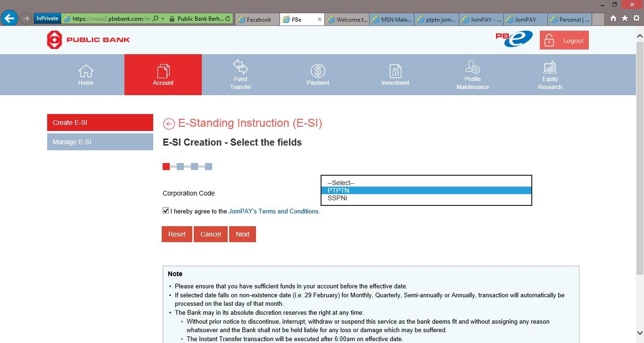Open Profile Maintenance navigation item
This screenshot has height=343, width=644.
tap(472, 75)
